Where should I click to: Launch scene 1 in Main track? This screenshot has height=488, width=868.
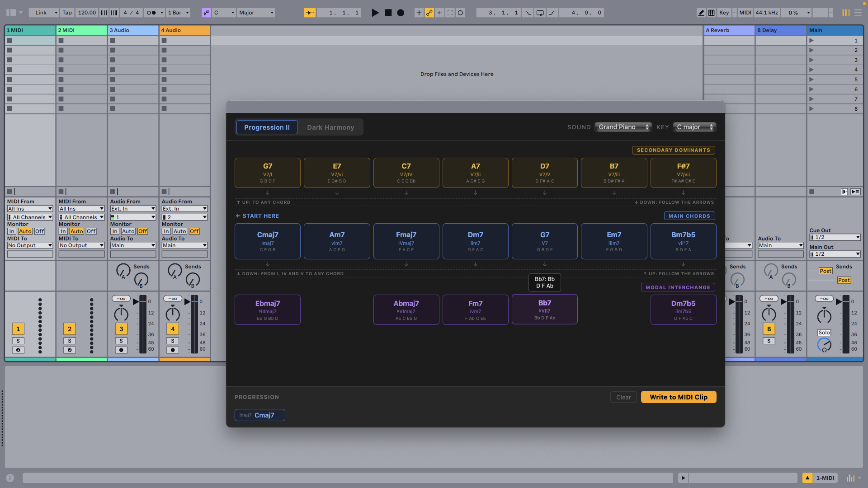pyautogui.click(x=811, y=40)
